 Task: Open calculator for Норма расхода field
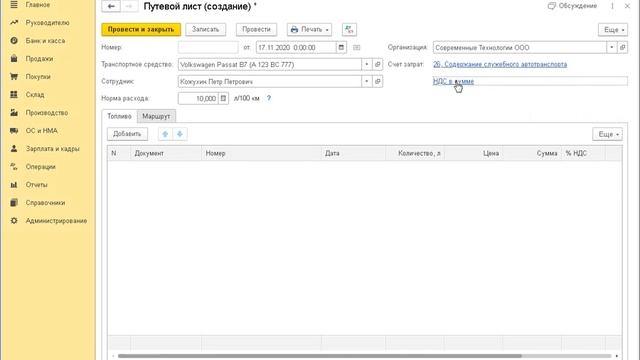point(223,98)
